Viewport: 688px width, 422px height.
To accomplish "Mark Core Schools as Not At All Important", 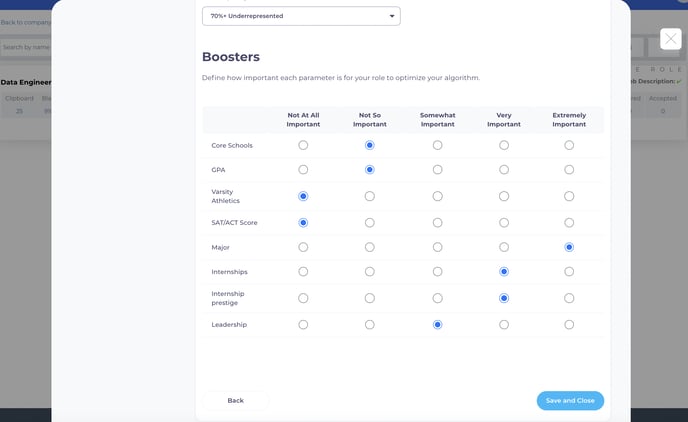I will click(x=303, y=145).
